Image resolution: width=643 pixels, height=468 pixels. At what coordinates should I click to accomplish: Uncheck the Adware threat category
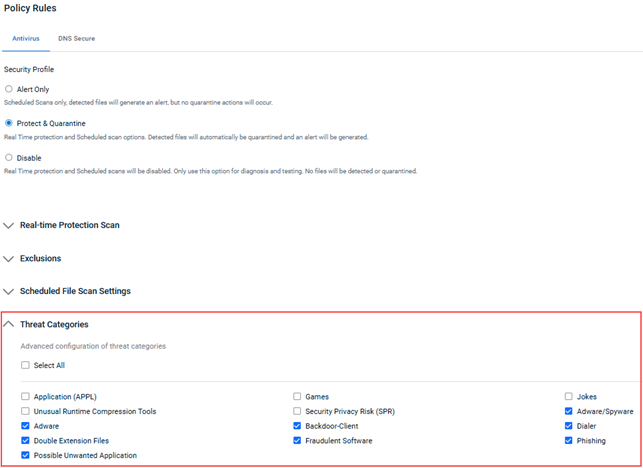click(25, 426)
